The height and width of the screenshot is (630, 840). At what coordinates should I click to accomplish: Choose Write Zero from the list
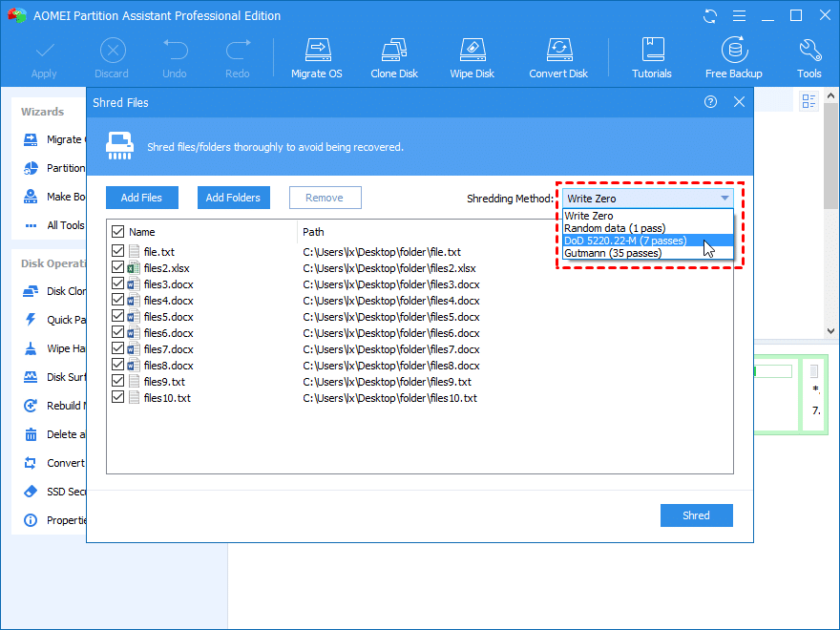click(x=648, y=216)
